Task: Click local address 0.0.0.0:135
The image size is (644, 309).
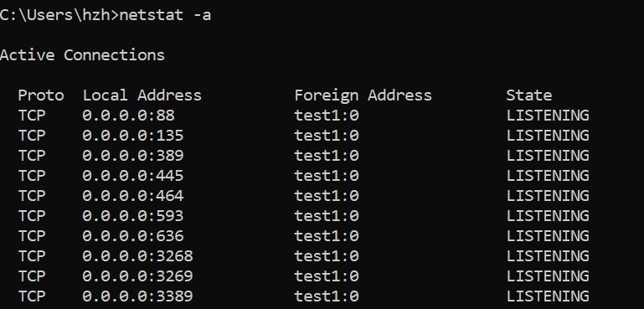Action: tap(133, 136)
